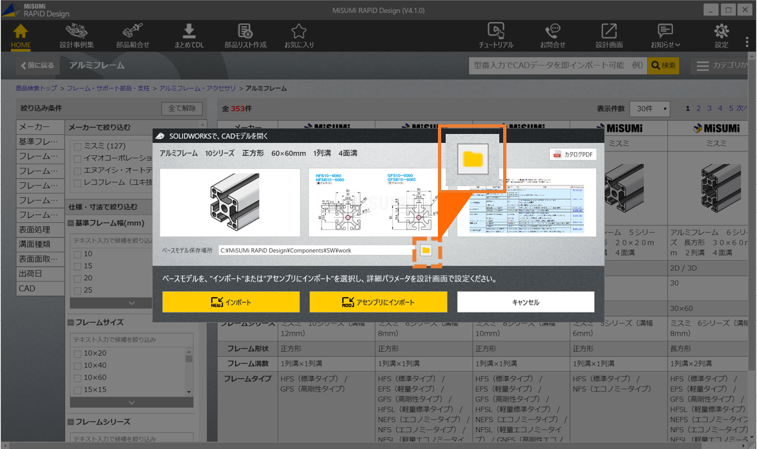Open 設計事例集 design examples icon
The image size is (757, 449).
coord(76,35)
